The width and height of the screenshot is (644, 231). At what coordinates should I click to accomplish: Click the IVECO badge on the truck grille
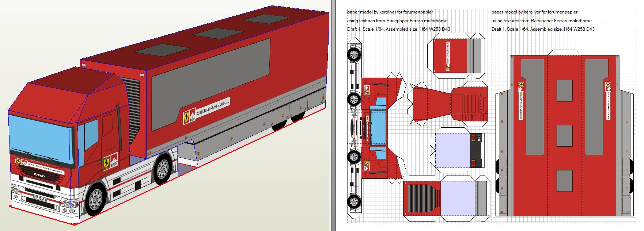[x=39, y=176]
